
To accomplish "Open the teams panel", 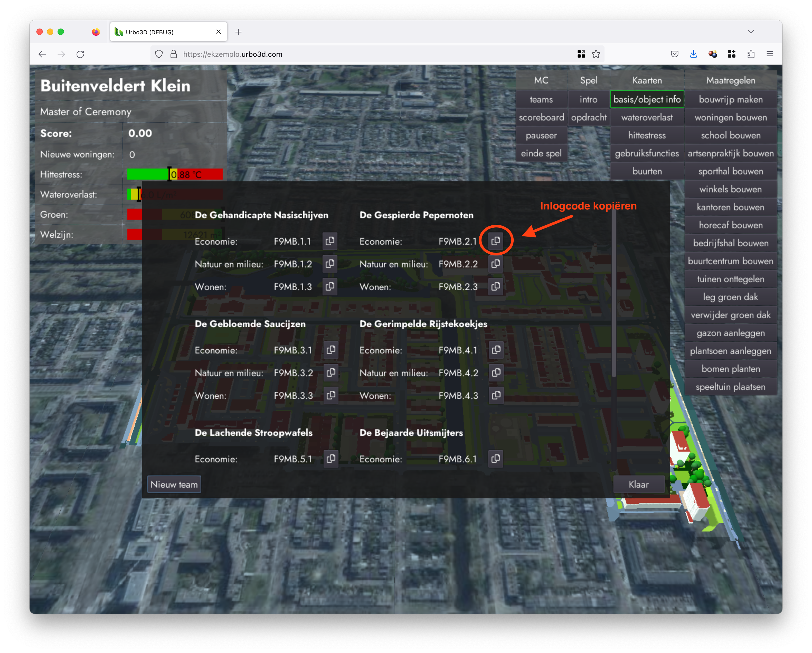I will click(x=541, y=100).
